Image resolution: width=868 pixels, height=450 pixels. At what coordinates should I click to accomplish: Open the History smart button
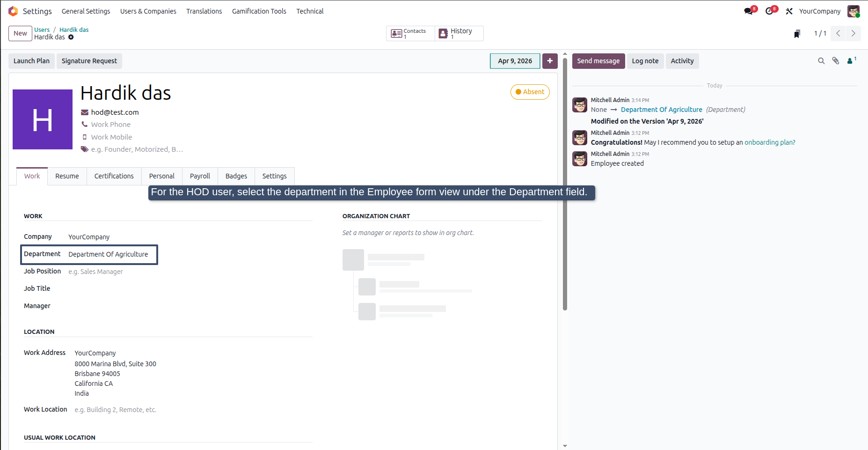pyautogui.click(x=459, y=33)
